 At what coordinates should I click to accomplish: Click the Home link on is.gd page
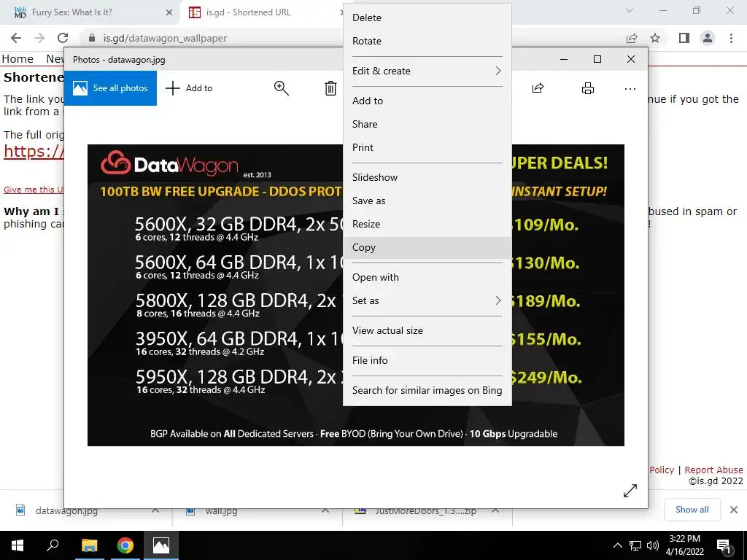18,59
